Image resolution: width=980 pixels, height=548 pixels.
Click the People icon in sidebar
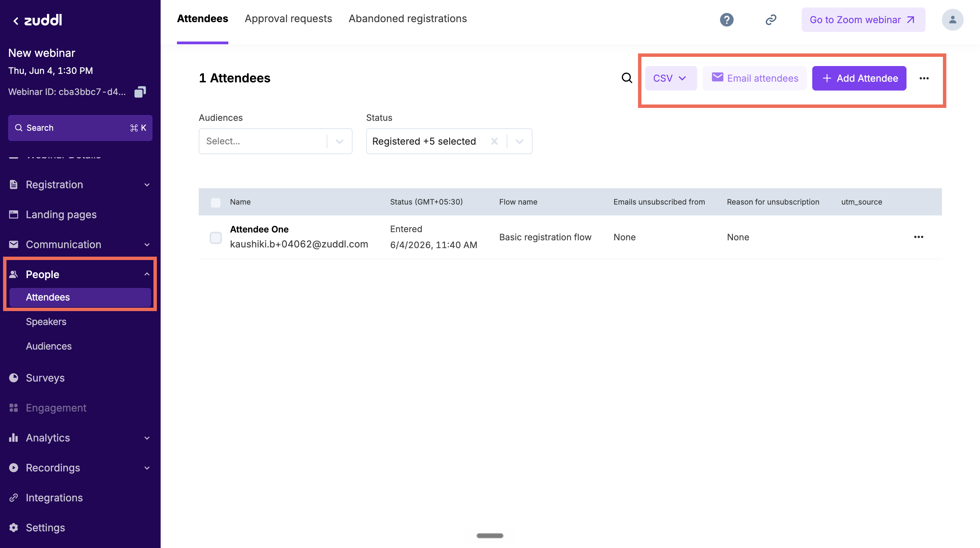click(14, 274)
